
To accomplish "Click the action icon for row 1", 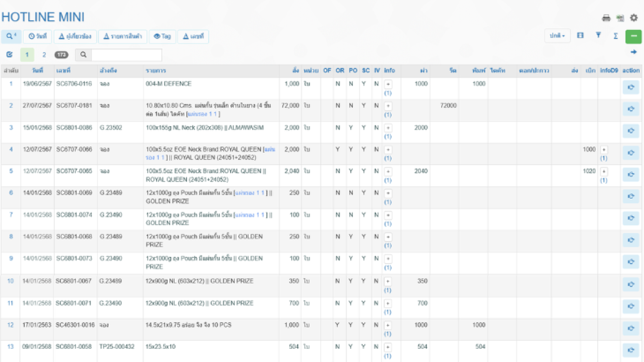I will pos(631,87).
